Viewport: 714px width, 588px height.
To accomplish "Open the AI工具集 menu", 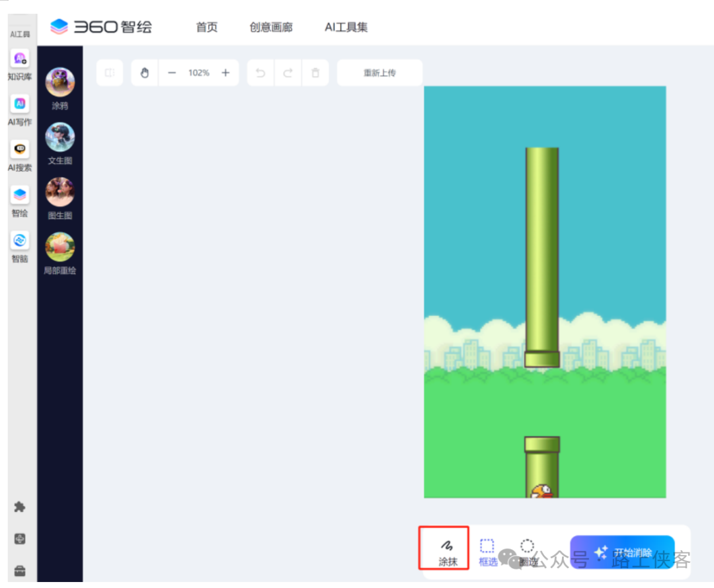I will click(346, 27).
